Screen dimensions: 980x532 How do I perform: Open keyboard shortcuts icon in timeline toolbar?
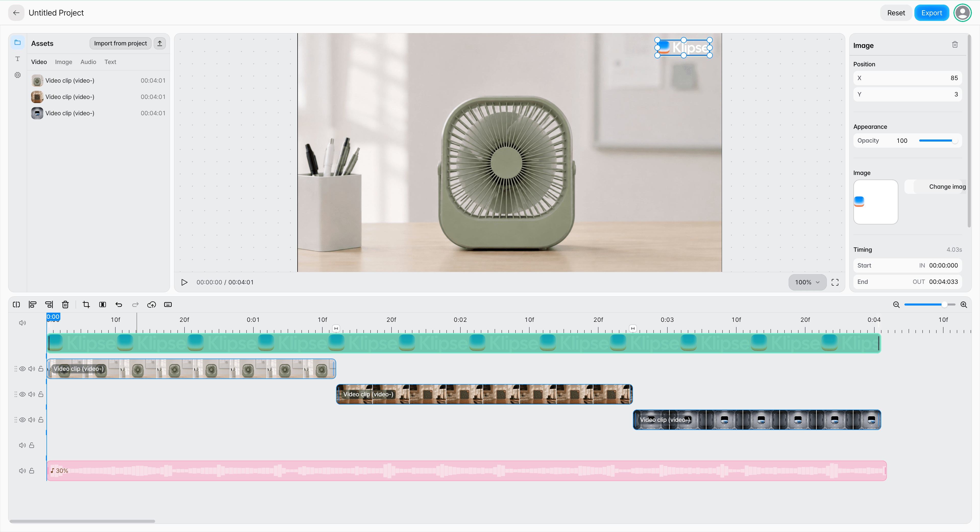(x=168, y=305)
